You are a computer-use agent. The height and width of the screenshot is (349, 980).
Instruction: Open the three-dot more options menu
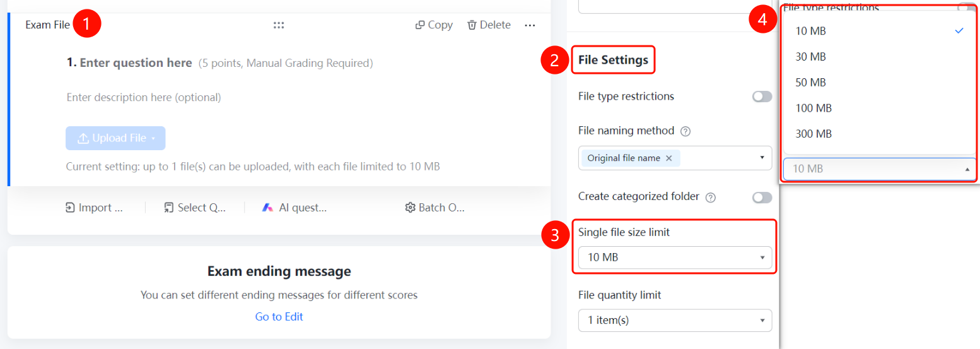(x=530, y=25)
